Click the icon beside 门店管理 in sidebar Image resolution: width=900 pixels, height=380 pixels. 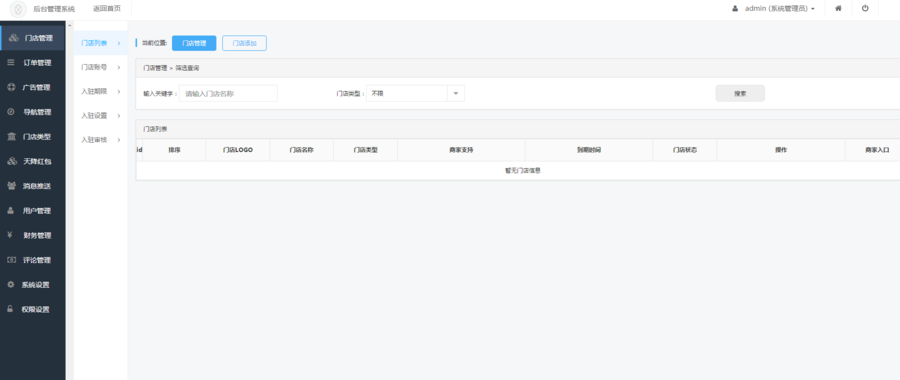13,38
